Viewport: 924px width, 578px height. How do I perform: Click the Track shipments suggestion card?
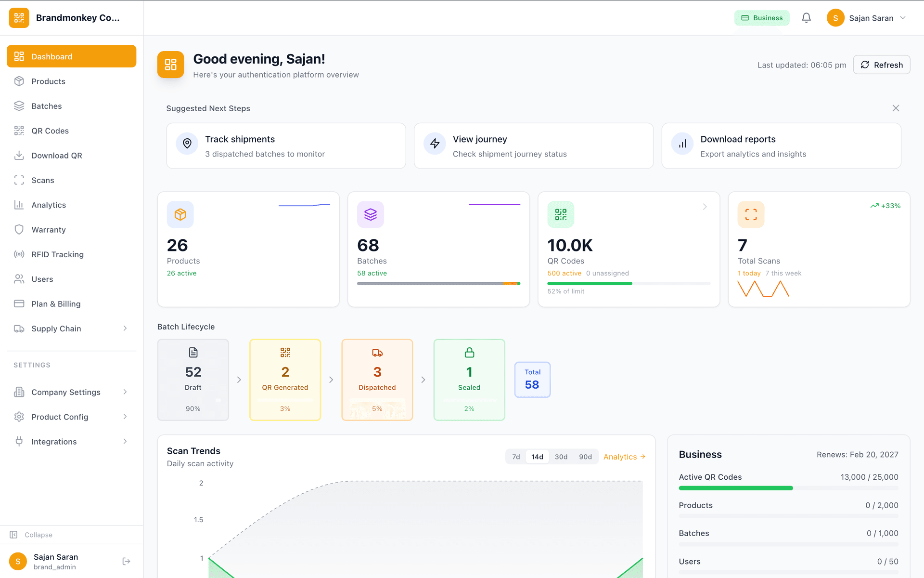(x=285, y=145)
